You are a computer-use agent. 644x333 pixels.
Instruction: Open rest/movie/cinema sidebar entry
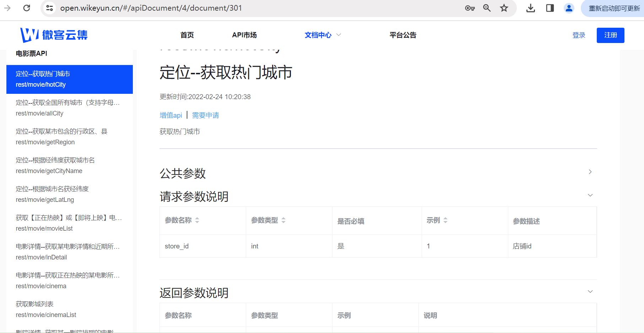(70, 281)
